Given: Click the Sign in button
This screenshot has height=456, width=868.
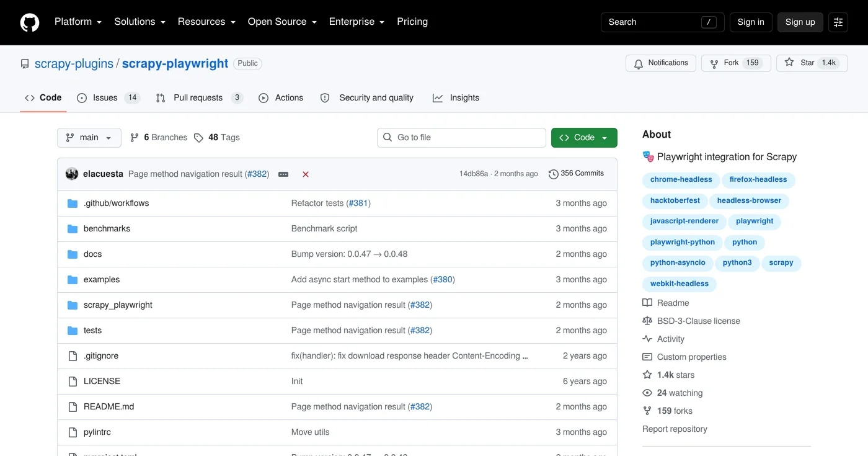Looking at the screenshot, I should pyautogui.click(x=751, y=22).
